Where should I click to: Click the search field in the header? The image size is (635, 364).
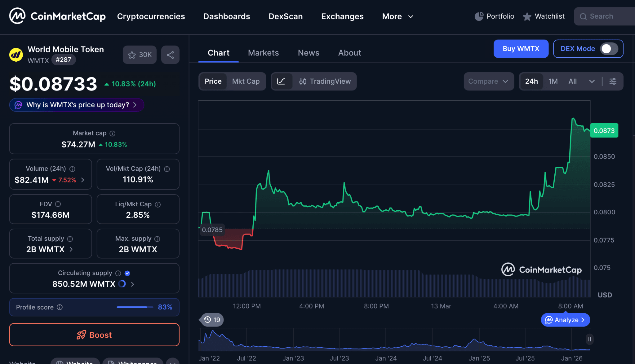[605, 16]
